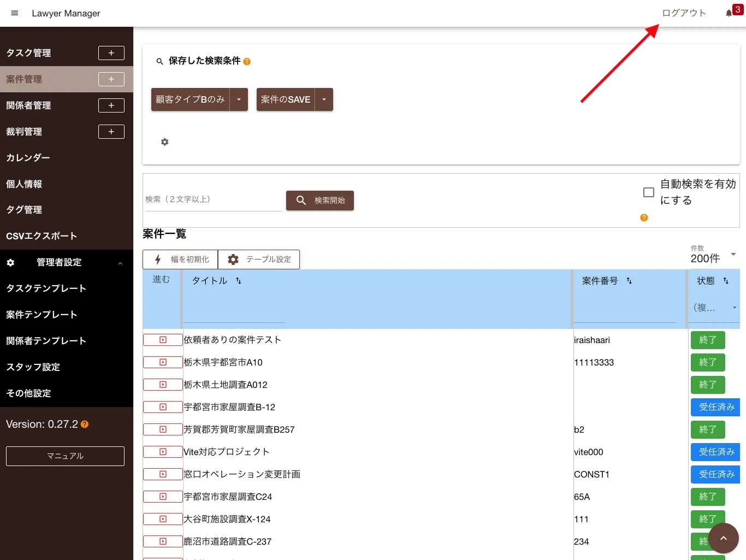The image size is (746, 560).
Task: Click the add button next to 裁判管理
Action: click(111, 132)
